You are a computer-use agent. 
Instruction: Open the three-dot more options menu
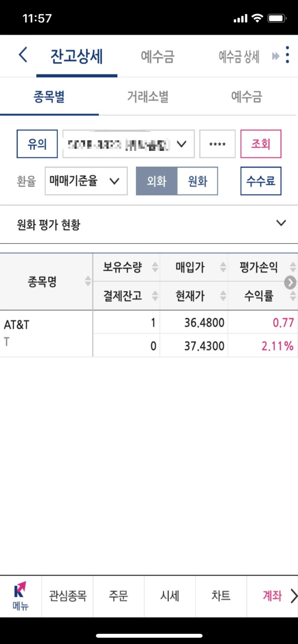[x=288, y=55]
